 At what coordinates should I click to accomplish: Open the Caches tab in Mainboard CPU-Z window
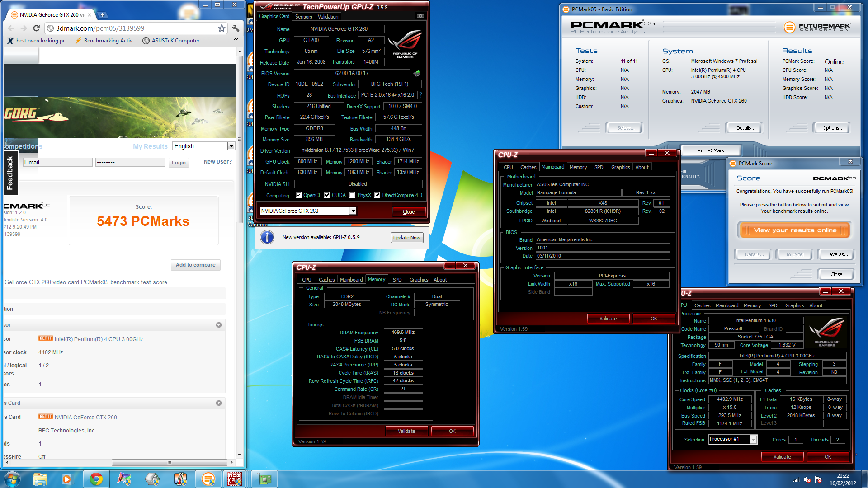click(528, 167)
